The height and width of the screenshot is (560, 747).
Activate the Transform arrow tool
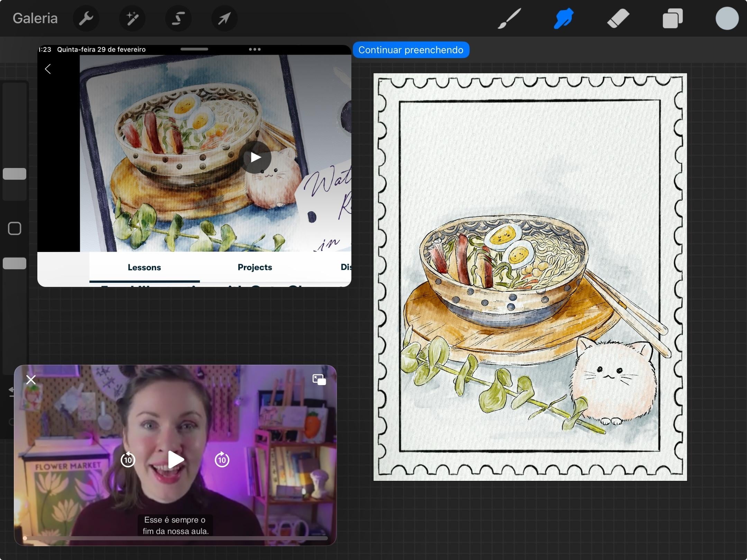[x=224, y=18]
